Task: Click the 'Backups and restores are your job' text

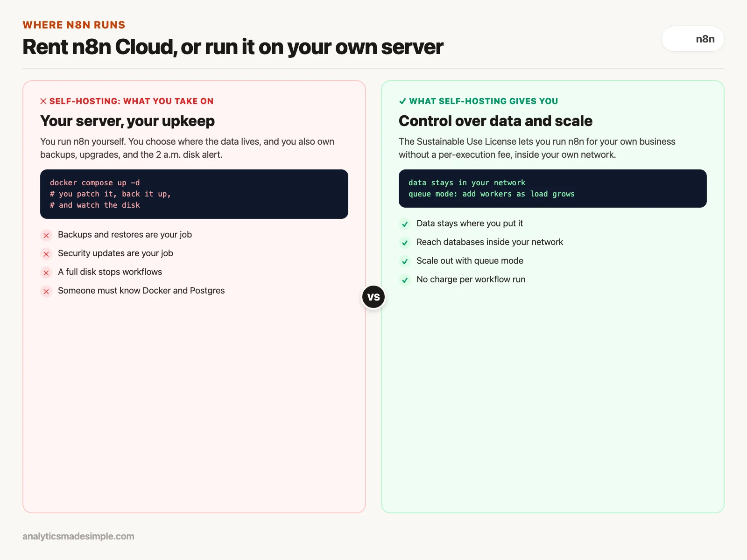Action: click(125, 235)
